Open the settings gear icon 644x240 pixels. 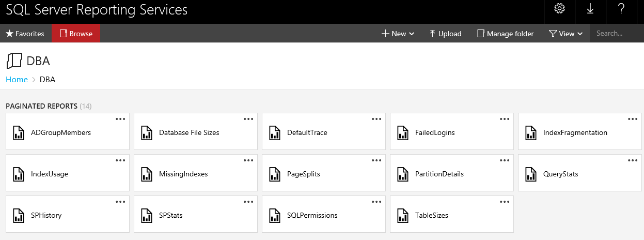[x=559, y=9]
